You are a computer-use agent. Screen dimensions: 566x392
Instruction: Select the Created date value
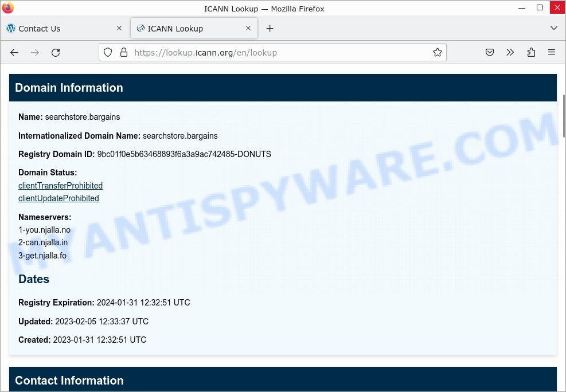[100, 340]
